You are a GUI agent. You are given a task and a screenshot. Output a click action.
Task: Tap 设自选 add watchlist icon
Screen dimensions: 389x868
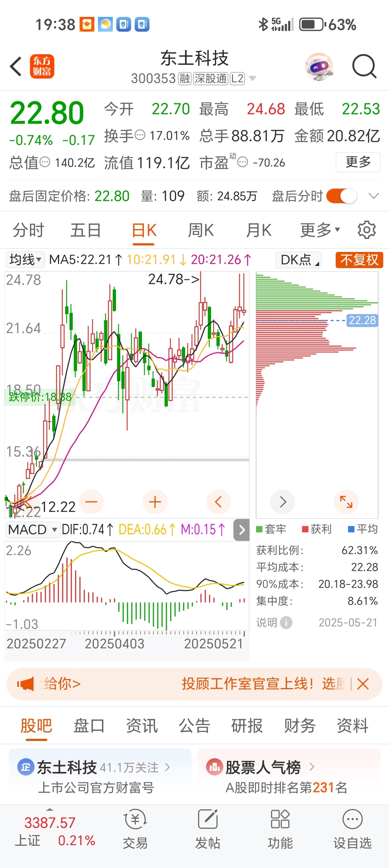pyautogui.click(x=353, y=819)
